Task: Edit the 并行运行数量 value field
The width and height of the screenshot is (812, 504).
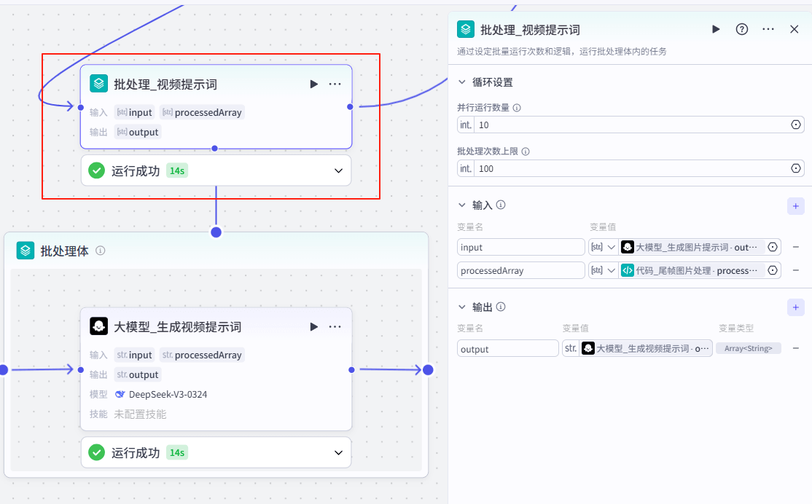Action: [x=631, y=125]
